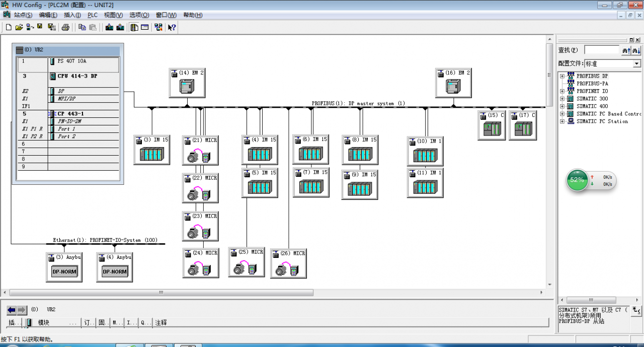Click the Download to Module toolbar icon
Screen dimensions: 644x347
[x=109, y=27]
